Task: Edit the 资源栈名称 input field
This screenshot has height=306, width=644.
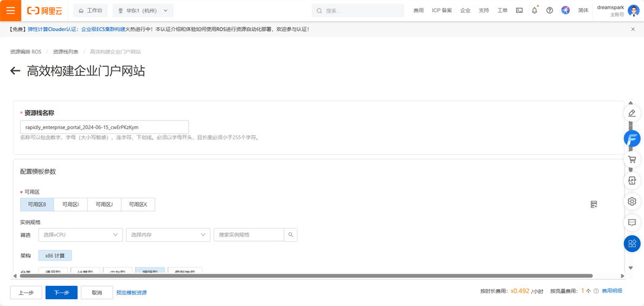Action: coord(104,127)
